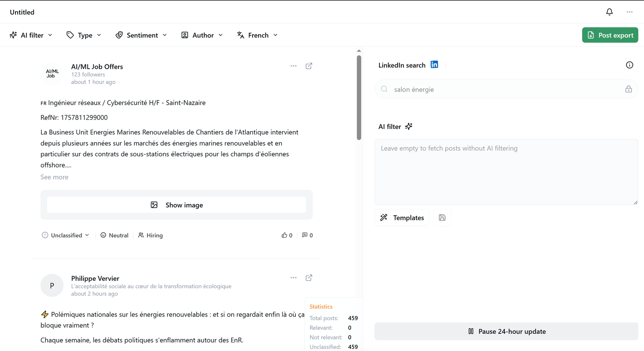644x351 pixels.
Task: Open the French language menu
Action: coord(258,35)
